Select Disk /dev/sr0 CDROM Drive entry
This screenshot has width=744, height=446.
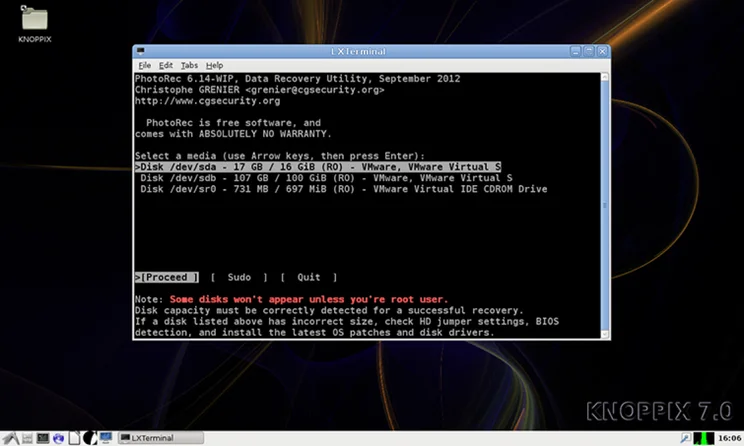[x=344, y=189]
